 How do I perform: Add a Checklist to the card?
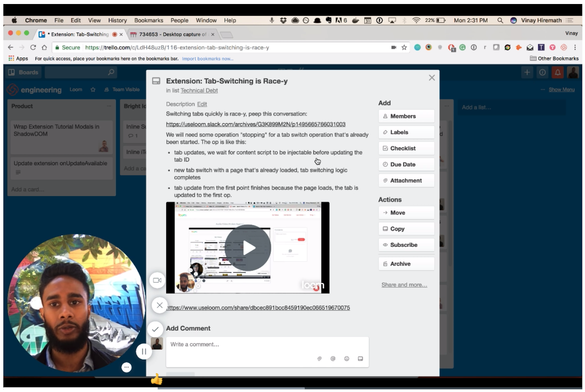pyautogui.click(x=406, y=148)
